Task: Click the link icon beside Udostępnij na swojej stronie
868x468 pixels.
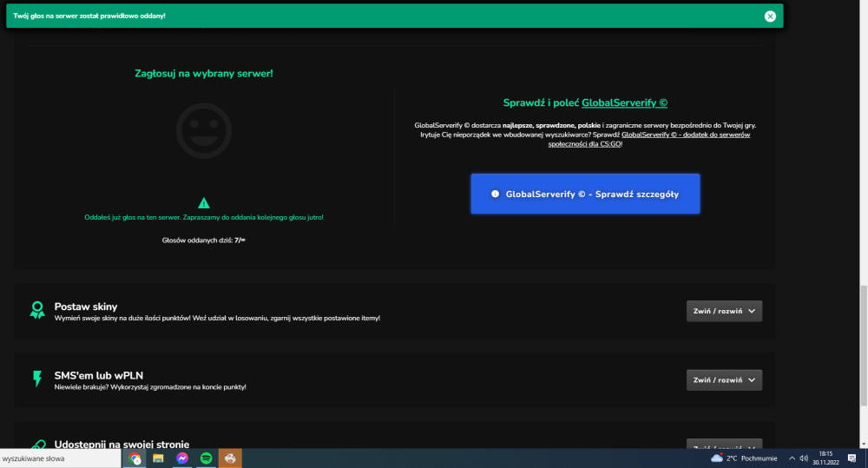Action: [x=38, y=445]
